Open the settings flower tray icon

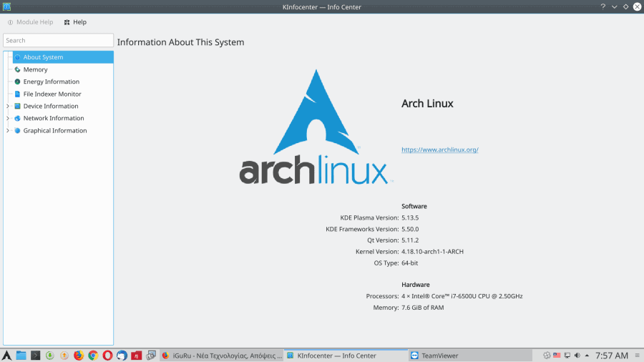547,356
